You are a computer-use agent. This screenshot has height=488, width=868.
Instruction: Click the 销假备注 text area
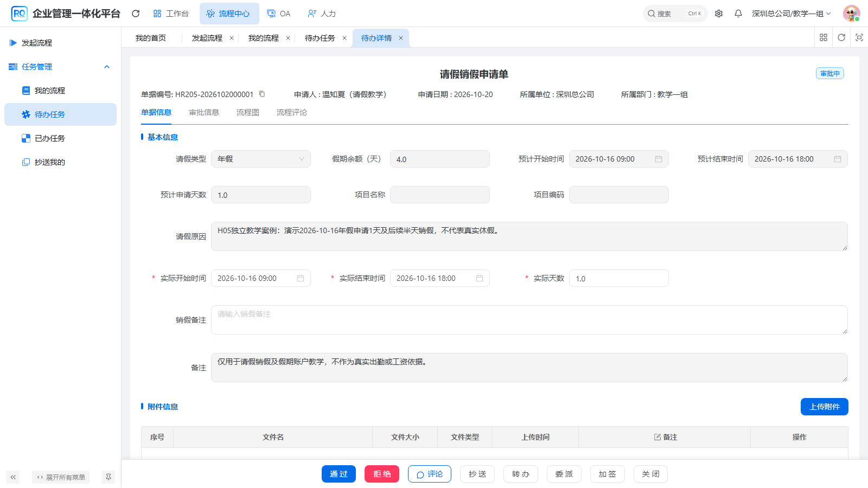point(529,320)
